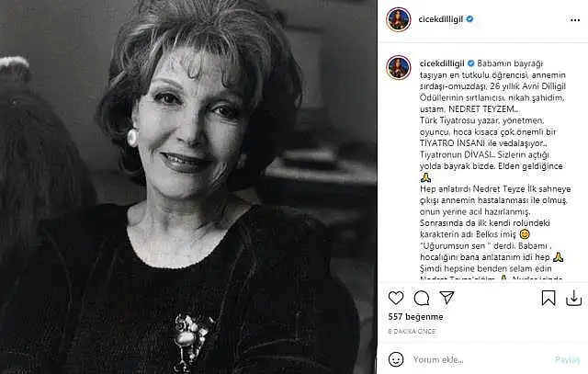Click the '8 DAKİKA ÖNCE' timestamp
The width and height of the screenshot is (588, 374).
pos(412,331)
